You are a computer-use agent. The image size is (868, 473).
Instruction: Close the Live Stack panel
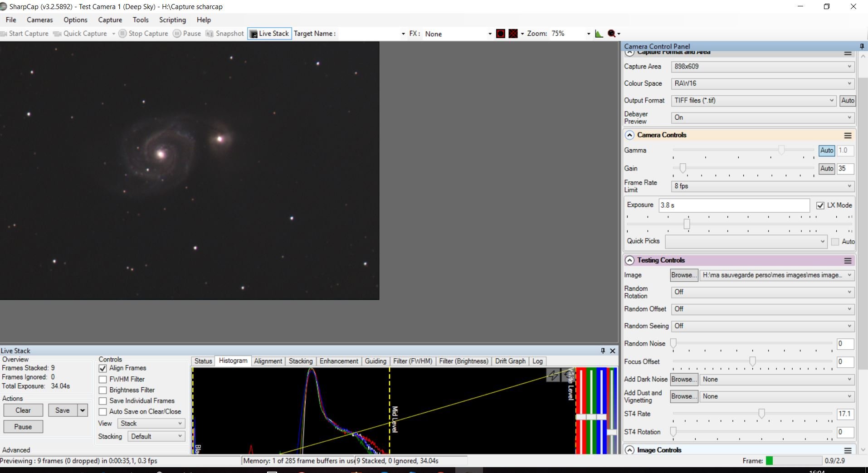click(x=613, y=351)
